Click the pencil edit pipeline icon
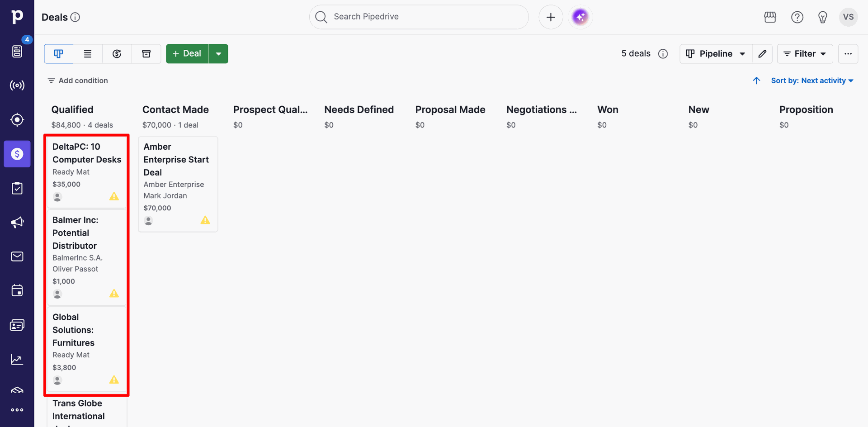Image resolution: width=868 pixels, height=427 pixels. (x=762, y=54)
